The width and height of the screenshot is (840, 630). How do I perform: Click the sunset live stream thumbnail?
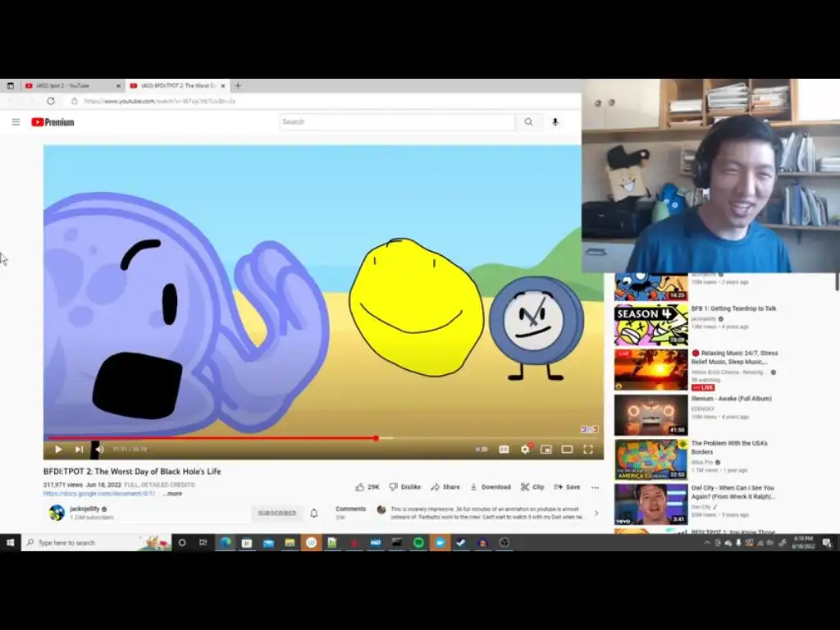651,370
